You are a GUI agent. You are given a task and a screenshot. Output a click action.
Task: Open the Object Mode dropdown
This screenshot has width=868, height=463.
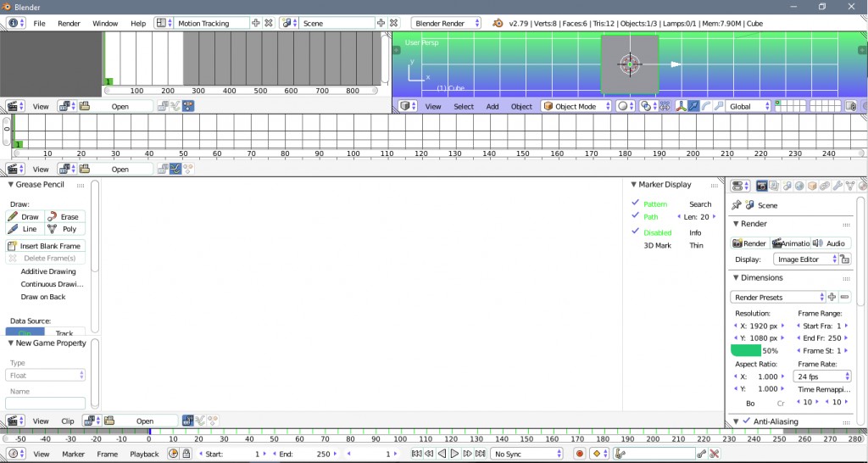click(x=577, y=107)
